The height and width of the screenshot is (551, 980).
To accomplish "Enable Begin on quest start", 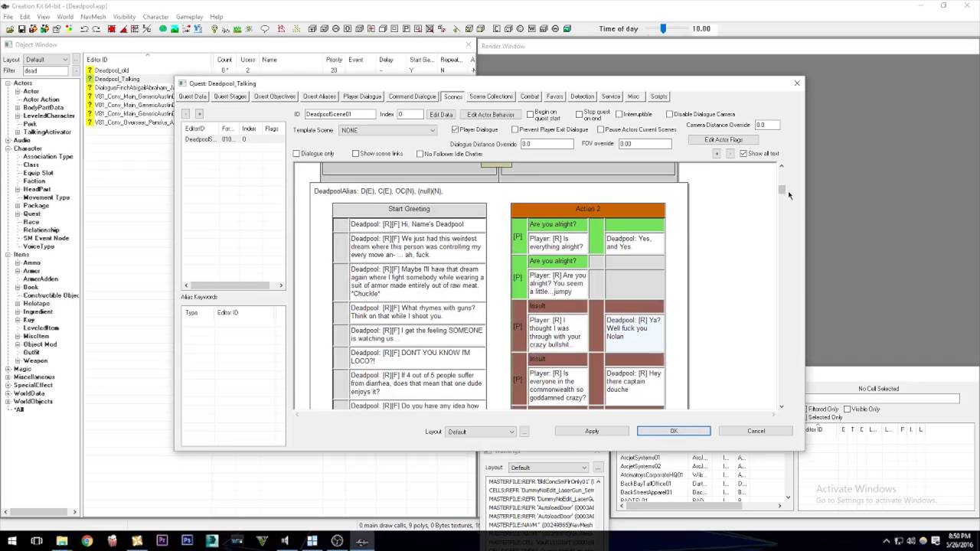I will tap(530, 115).
